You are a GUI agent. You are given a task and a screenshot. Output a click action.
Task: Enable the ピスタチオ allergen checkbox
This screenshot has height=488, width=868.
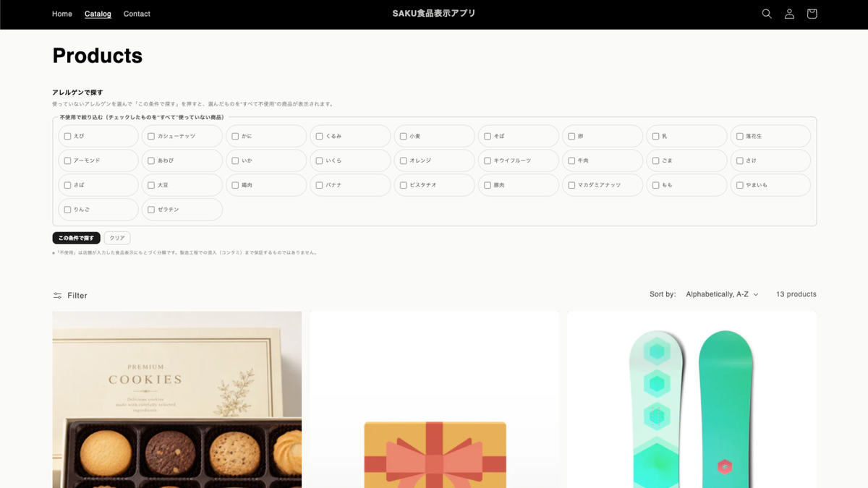pos(403,185)
